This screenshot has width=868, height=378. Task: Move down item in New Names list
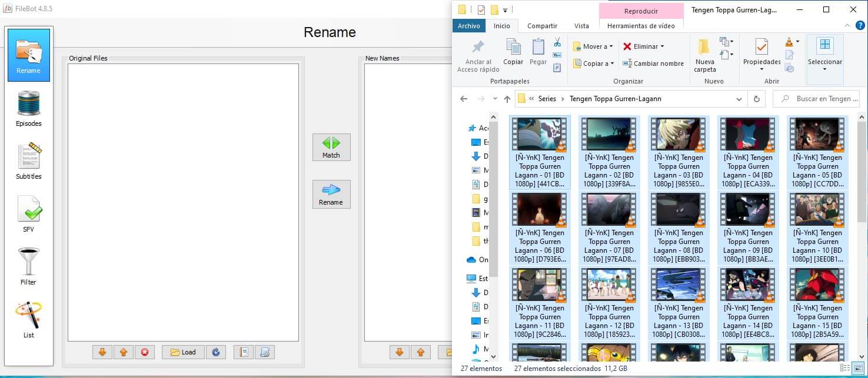(399, 352)
